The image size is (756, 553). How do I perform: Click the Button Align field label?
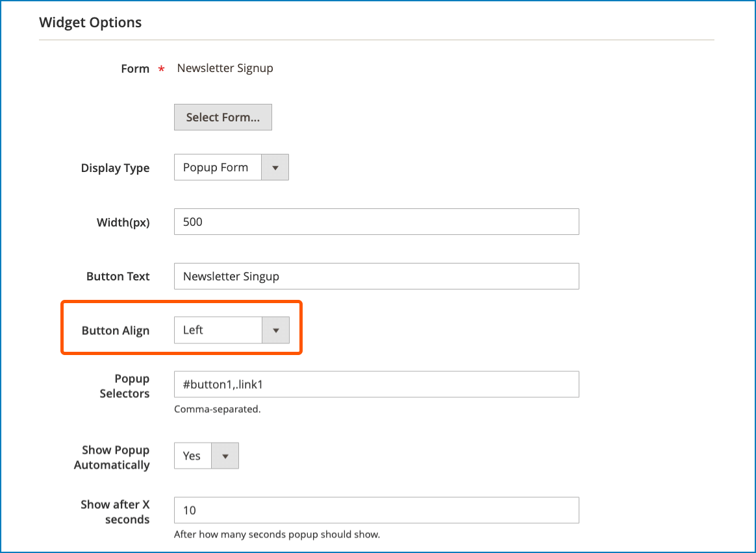tap(116, 330)
